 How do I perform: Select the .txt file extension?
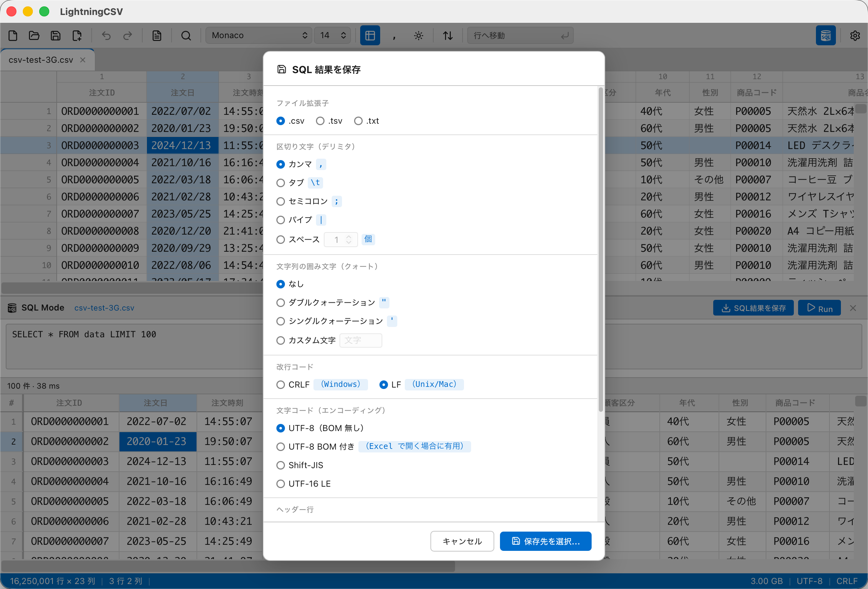tap(366, 121)
